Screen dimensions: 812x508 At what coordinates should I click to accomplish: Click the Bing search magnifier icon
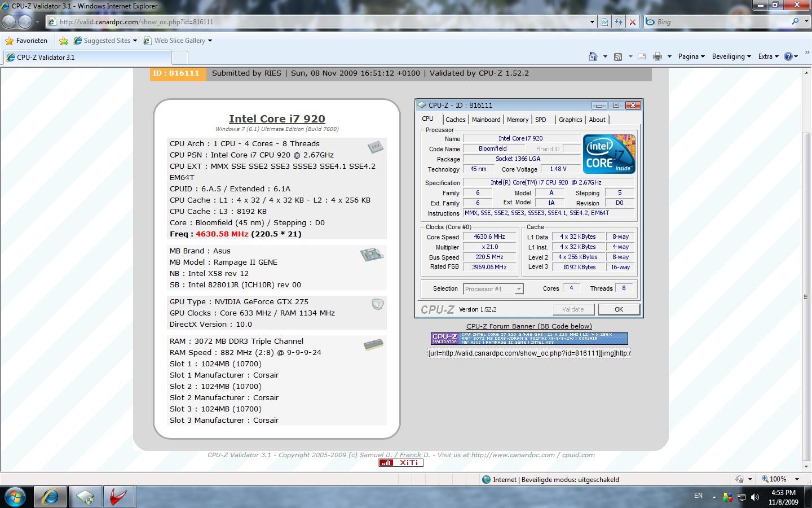(x=795, y=21)
